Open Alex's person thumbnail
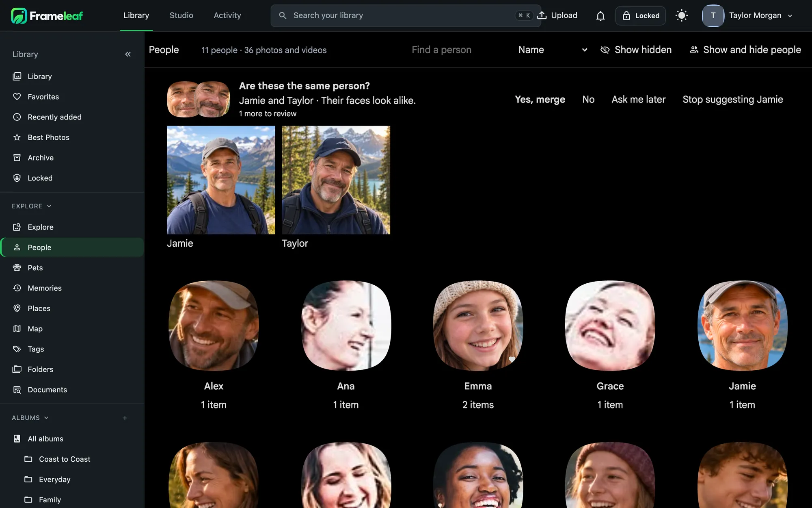 click(214, 326)
